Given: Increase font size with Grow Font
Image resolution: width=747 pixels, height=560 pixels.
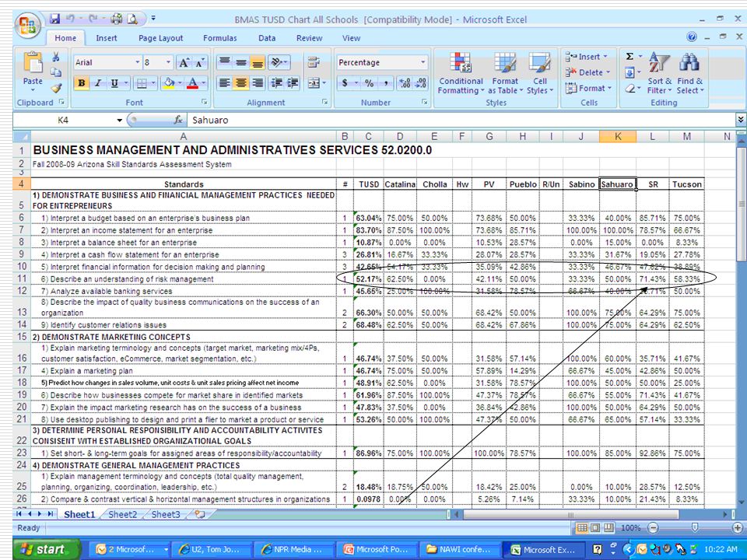Looking at the screenshot, I should (x=184, y=62).
